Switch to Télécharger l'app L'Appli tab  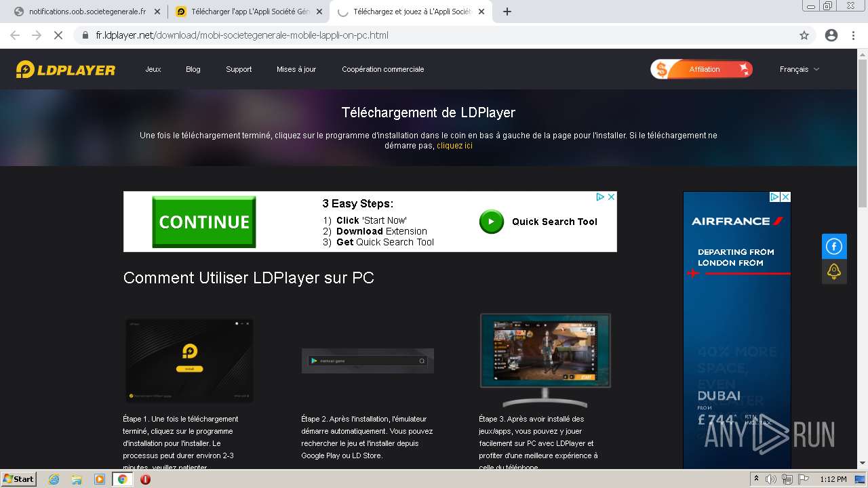pyautogui.click(x=248, y=12)
